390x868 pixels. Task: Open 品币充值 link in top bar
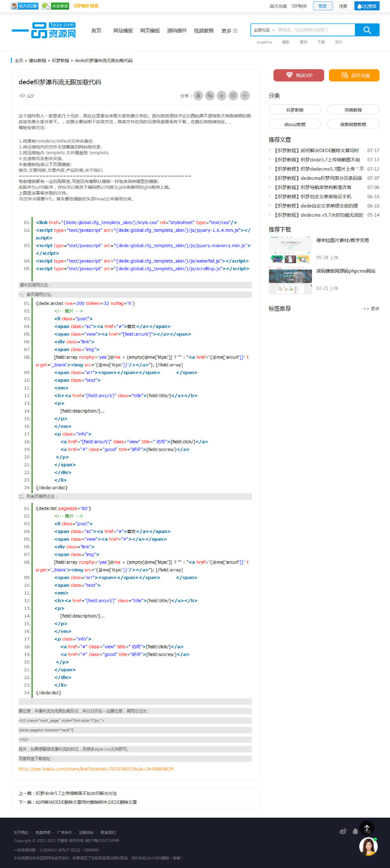[x=278, y=6]
